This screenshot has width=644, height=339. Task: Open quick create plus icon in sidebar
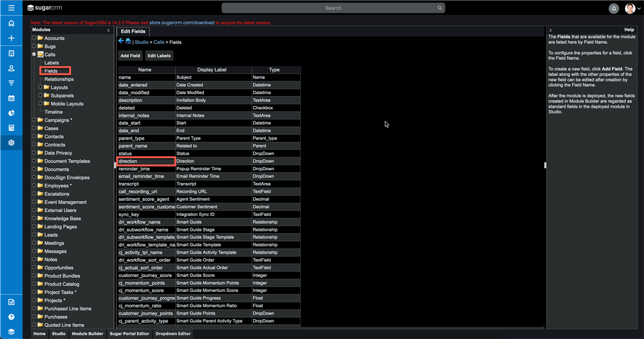[x=11, y=38]
